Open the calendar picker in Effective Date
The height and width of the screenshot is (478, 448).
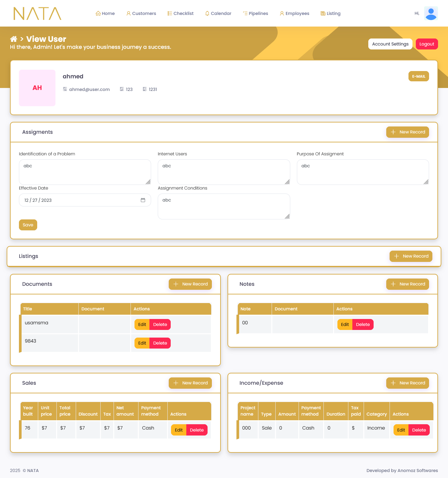pyautogui.click(x=143, y=200)
